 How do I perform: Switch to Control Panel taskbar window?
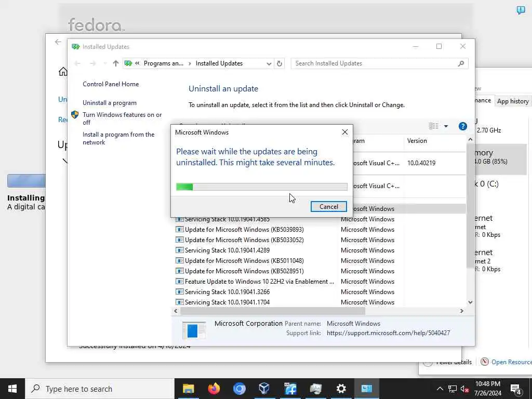pyautogui.click(x=366, y=389)
